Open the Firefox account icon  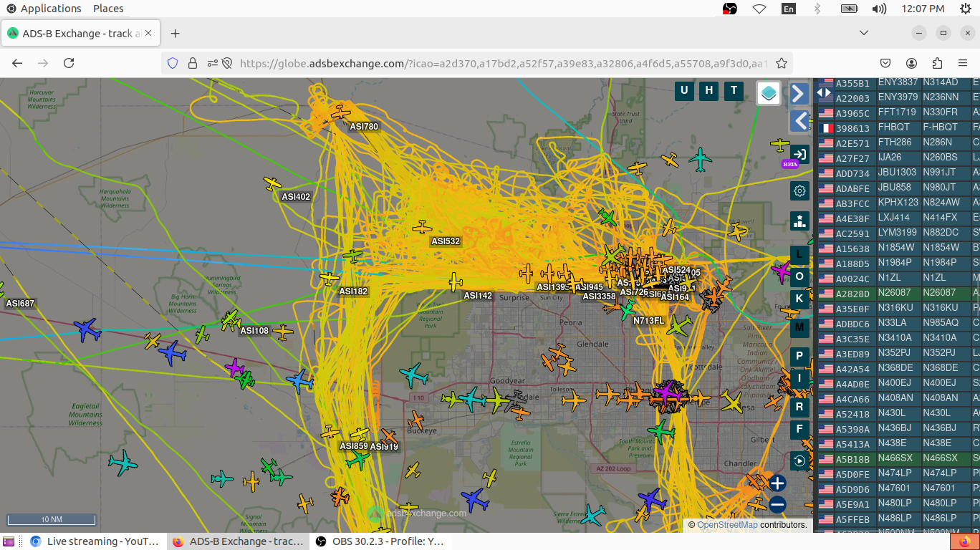pos(911,63)
